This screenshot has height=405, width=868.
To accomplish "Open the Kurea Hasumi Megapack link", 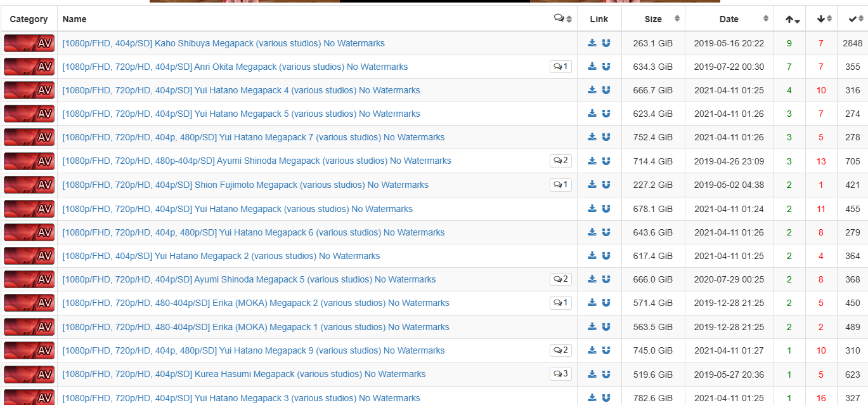I will [244, 374].
